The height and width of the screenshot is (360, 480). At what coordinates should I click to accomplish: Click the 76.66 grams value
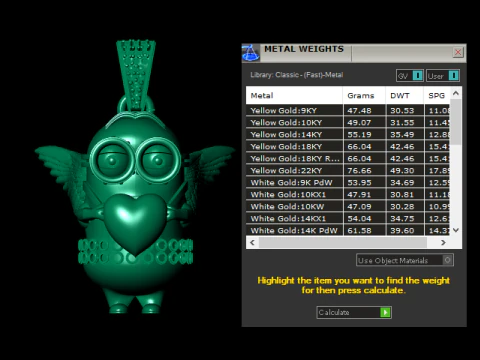coord(359,171)
